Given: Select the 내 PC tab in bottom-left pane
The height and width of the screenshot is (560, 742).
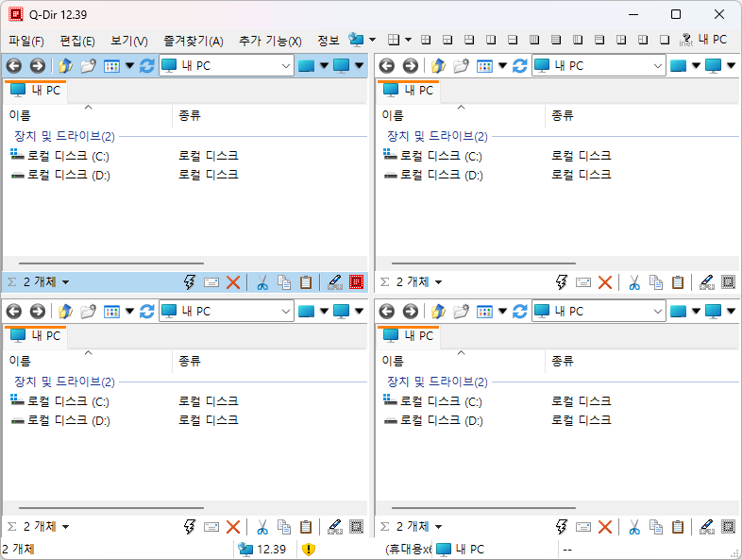Looking at the screenshot, I should [36, 335].
